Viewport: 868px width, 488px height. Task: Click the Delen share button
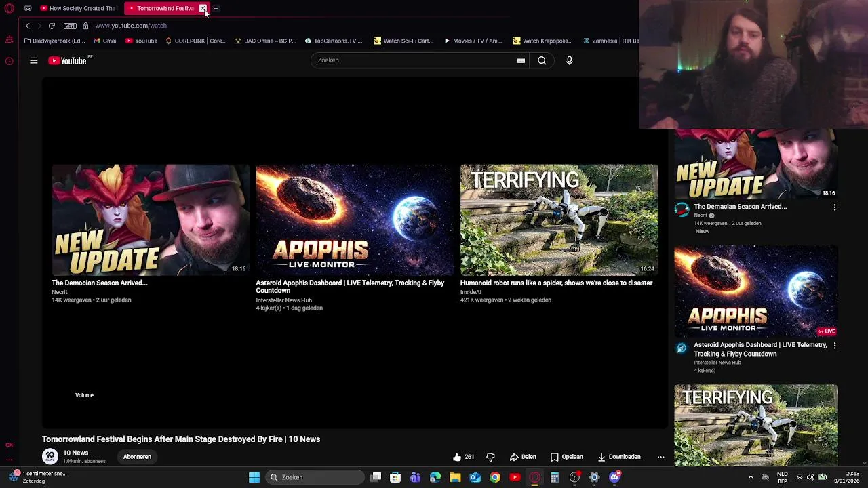pyautogui.click(x=523, y=457)
